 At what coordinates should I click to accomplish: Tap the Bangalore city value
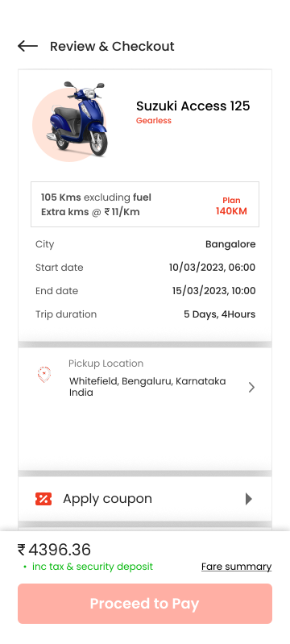230,244
